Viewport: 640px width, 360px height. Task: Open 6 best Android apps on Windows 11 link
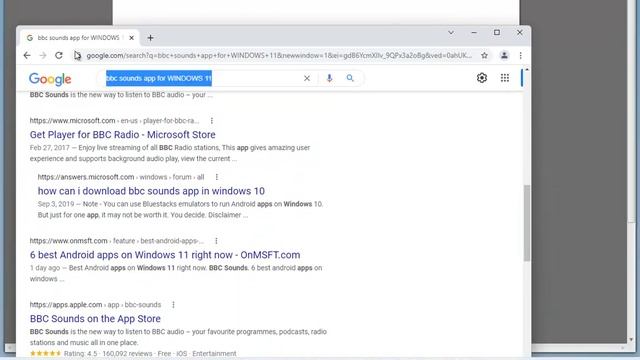click(165, 255)
